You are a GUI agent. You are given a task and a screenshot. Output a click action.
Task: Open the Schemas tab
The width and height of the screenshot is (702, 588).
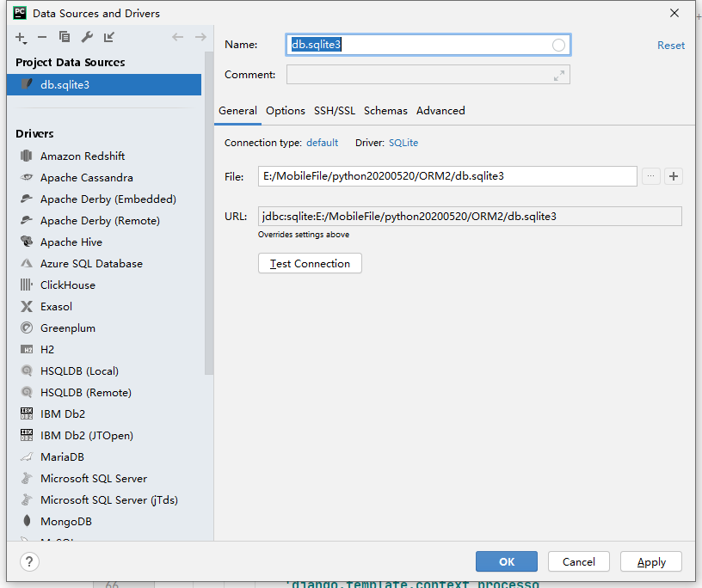[x=385, y=111]
